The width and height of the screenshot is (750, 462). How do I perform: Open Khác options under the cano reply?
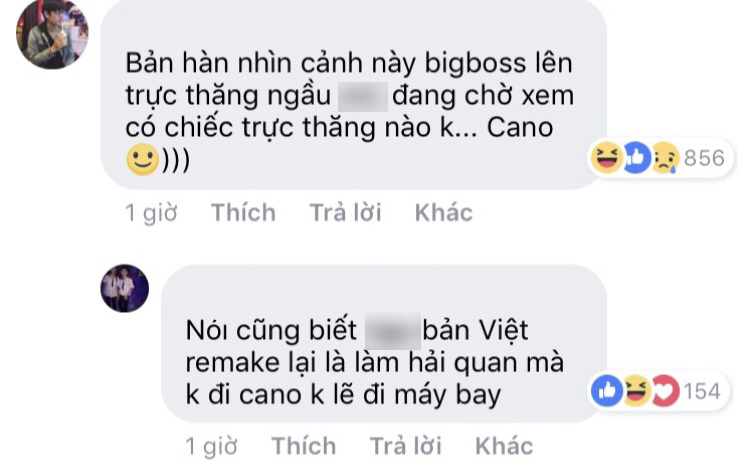click(x=504, y=446)
